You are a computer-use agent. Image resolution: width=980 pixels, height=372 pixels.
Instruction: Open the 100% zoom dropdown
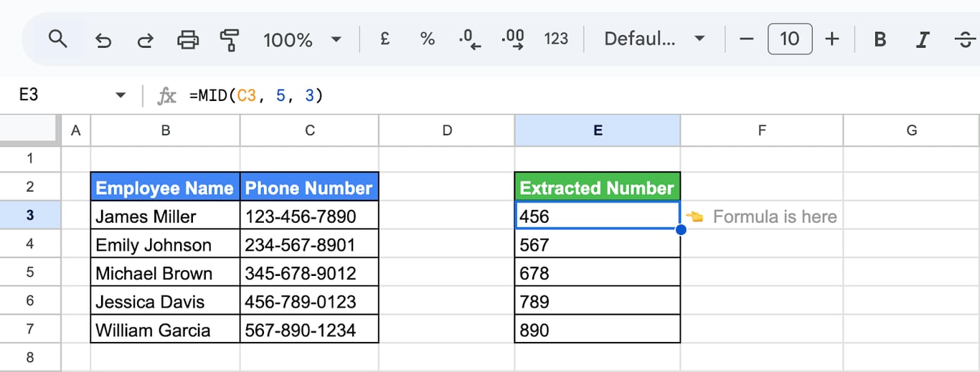(303, 39)
